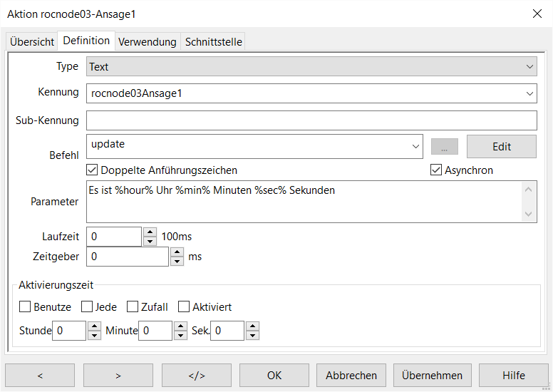Click the Übernehmen button

pyautogui.click(x=432, y=376)
